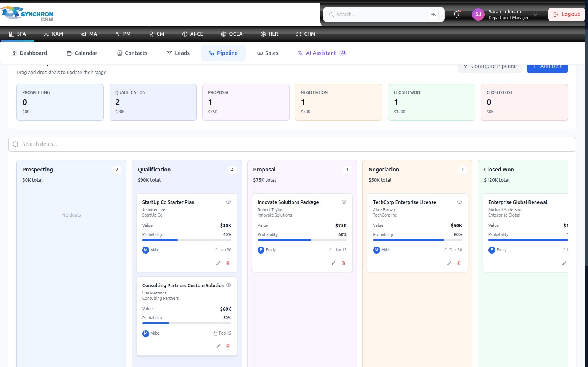Edit the Enterprise Global Renewal deal
This screenshot has height=367, width=588.
pyautogui.click(x=564, y=263)
